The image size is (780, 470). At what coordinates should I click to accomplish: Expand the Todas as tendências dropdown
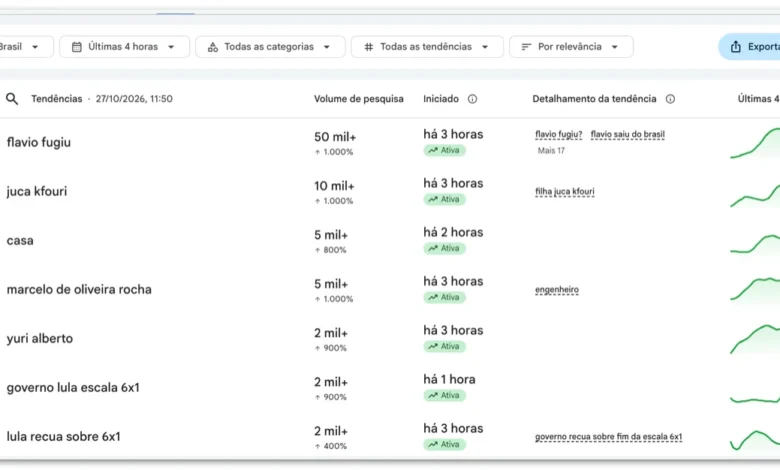427,47
